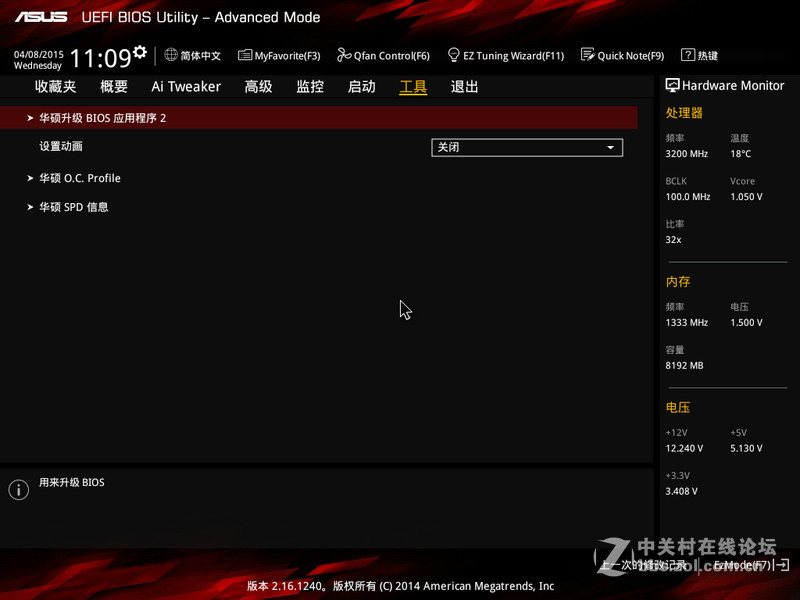Open the 设置动画 dropdown showing 关闭
This screenshot has height=600, width=800.
tap(527, 147)
